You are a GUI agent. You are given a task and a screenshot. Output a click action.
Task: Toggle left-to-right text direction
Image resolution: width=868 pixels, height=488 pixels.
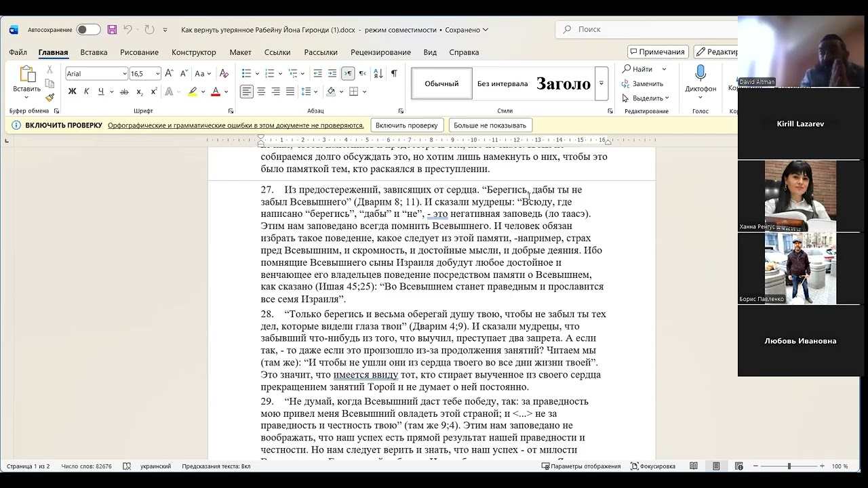pos(348,73)
